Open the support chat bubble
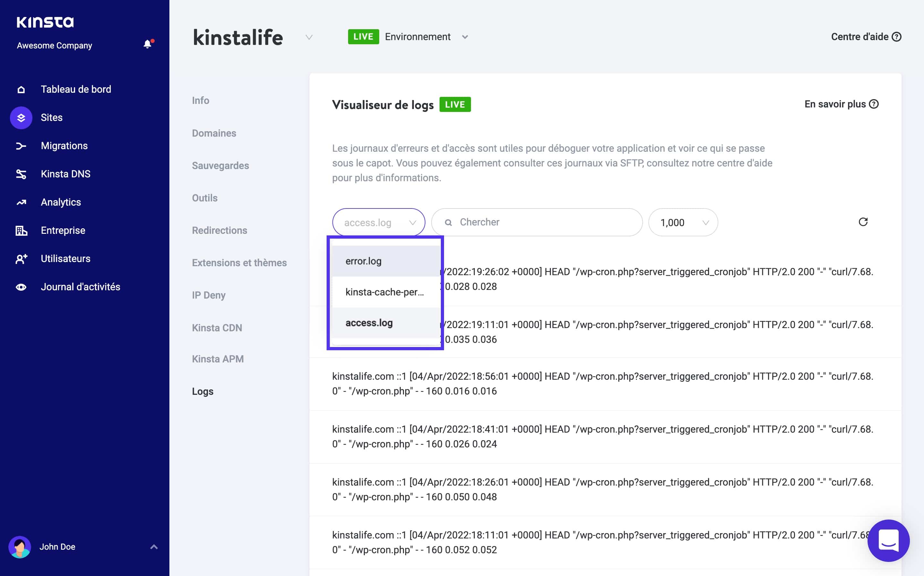The image size is (924, 576). coord(888,541)
